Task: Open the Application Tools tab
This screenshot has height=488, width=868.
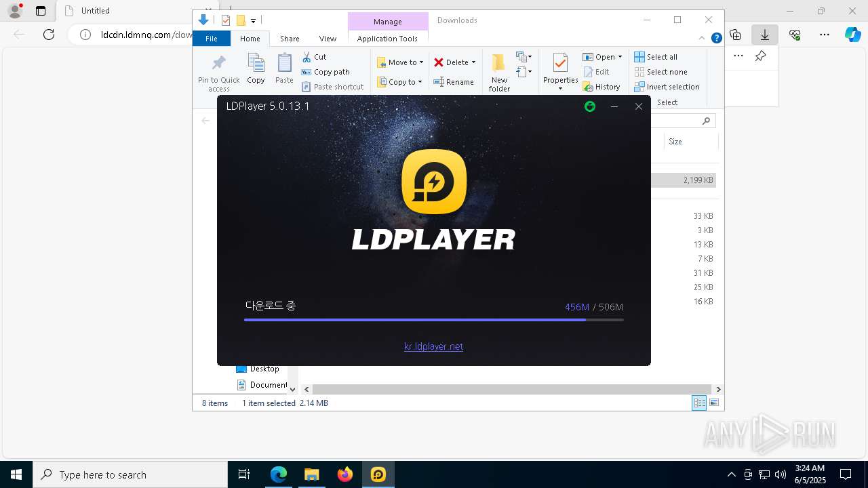Action: click(387, 39)
